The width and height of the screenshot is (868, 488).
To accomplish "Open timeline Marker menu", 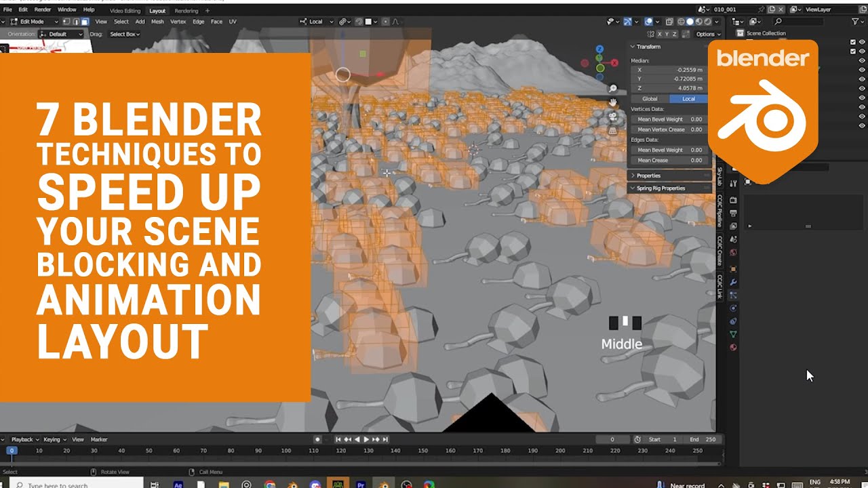I will (x=99, y=439).
